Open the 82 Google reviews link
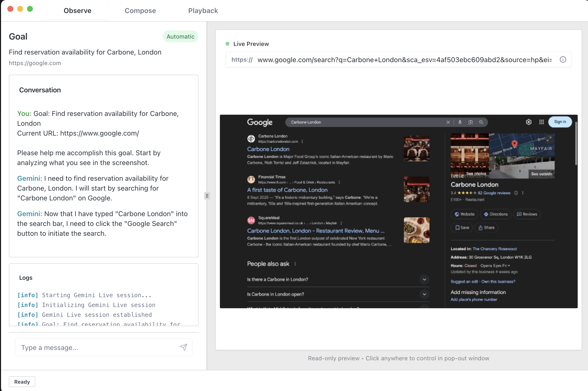The image size is (588, 391). coord(494,193)
